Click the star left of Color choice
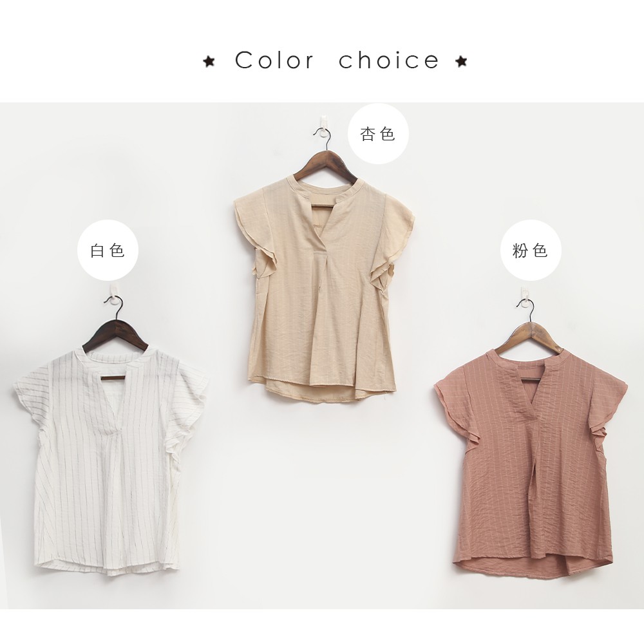 click(209, 62)
